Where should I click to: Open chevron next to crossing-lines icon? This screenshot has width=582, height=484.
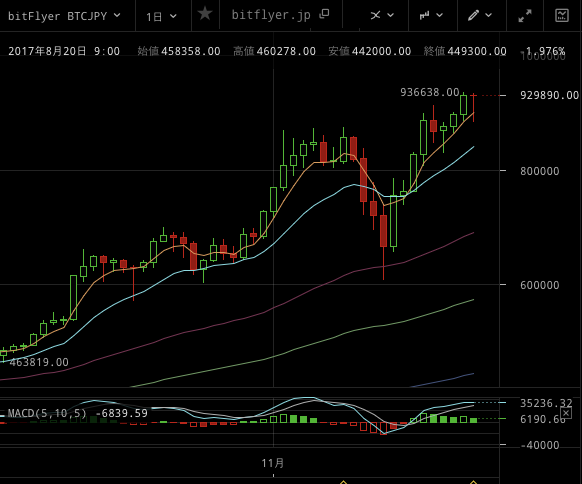390,15
